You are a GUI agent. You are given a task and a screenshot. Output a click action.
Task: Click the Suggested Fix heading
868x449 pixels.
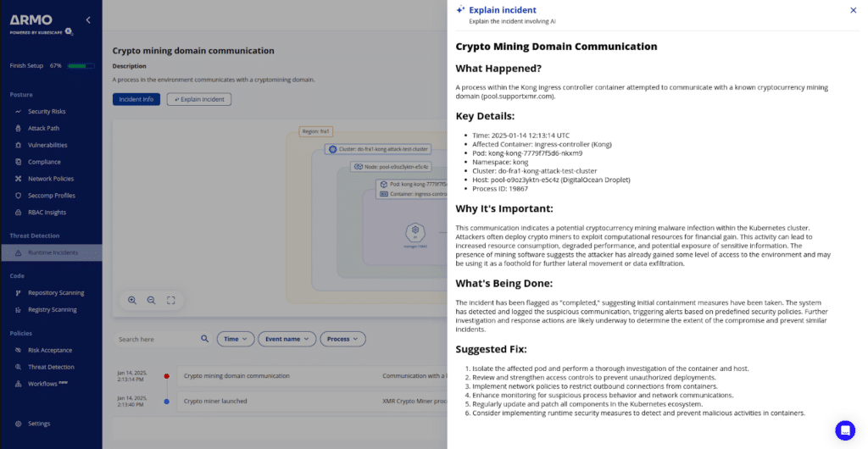pos(491,350)
